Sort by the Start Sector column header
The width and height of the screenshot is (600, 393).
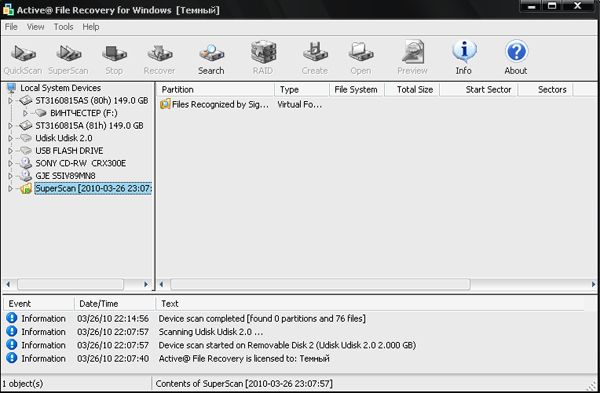coord(479,90)
